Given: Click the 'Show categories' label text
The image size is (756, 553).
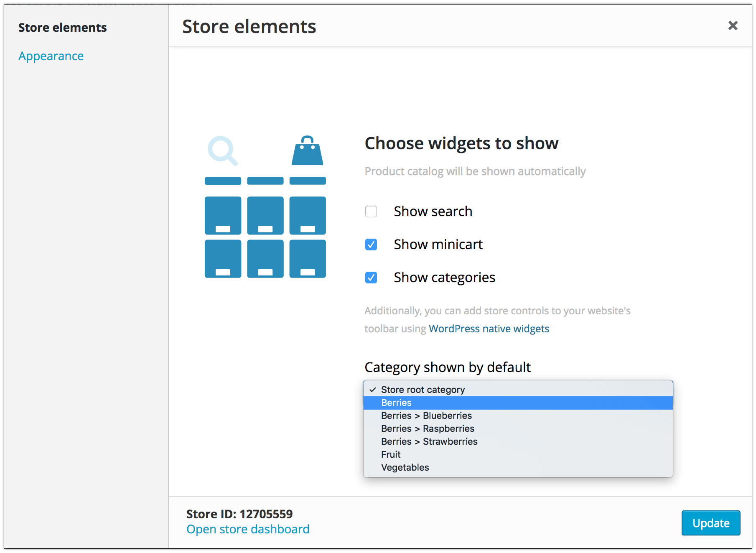Looking at the screenshot, I should coord(444,278).
